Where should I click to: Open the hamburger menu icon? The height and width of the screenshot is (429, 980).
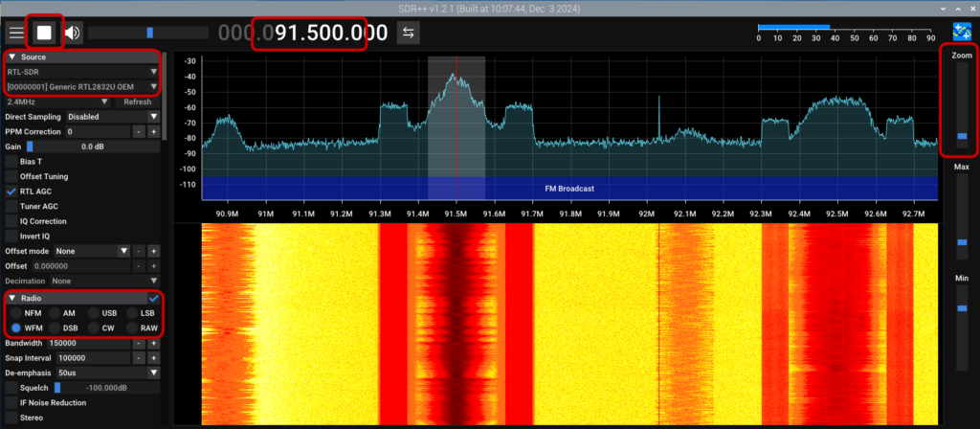pos(16,33)
